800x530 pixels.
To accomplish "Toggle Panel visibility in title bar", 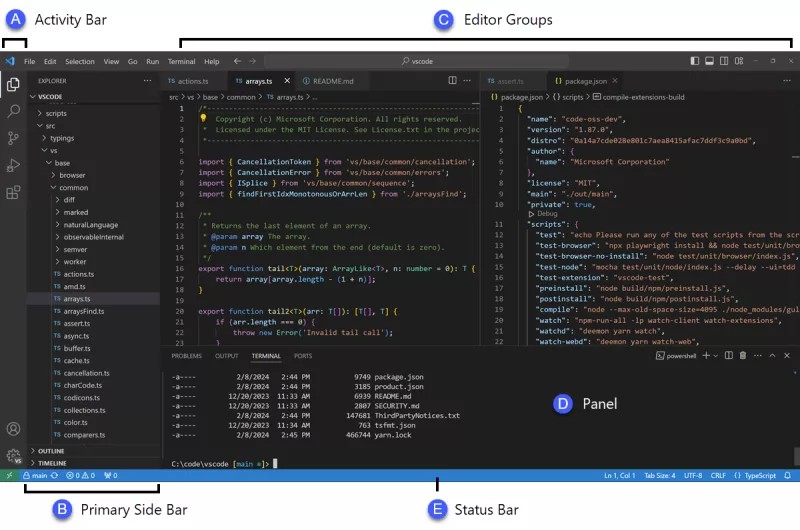I will click(x=710, y=61).
